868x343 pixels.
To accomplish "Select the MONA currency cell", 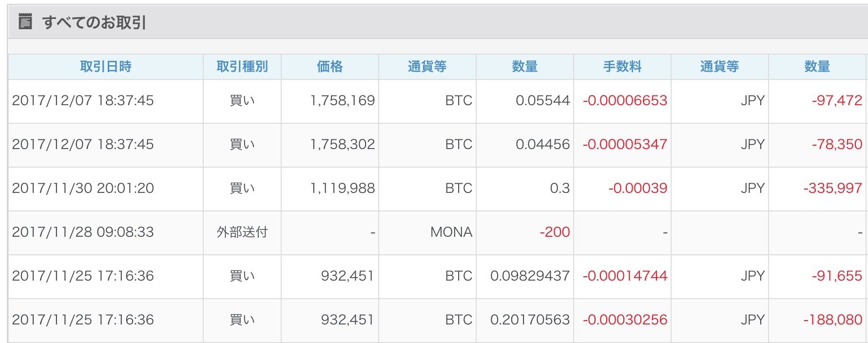I will (427, 233).
